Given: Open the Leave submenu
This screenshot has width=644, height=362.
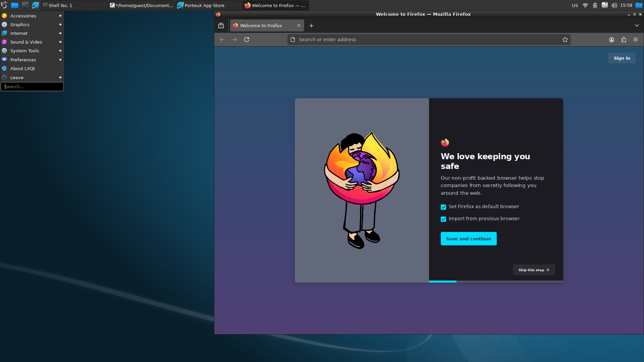Looking at the screenshot, I should tap(32, 77).
